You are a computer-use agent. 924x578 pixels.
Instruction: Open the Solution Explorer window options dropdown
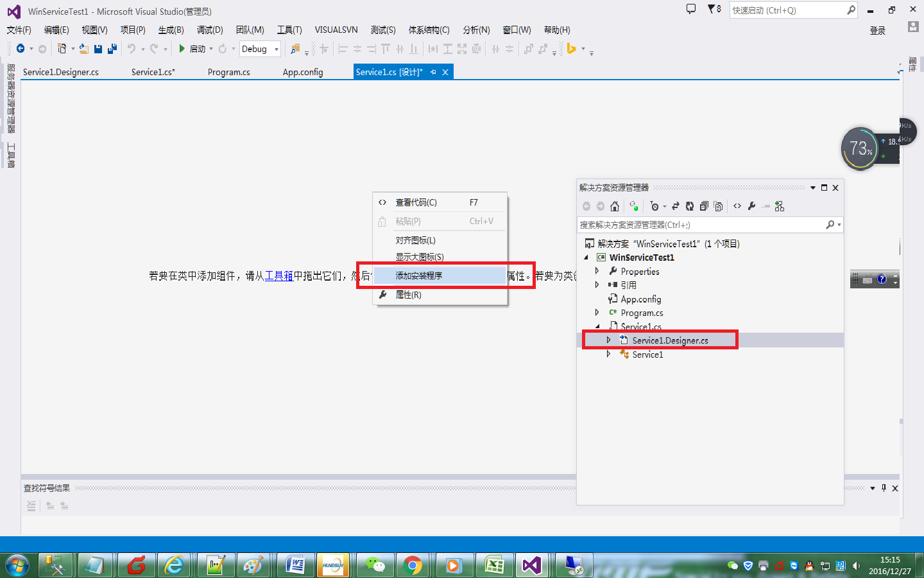pyautogui.click(x=813, y=188)
